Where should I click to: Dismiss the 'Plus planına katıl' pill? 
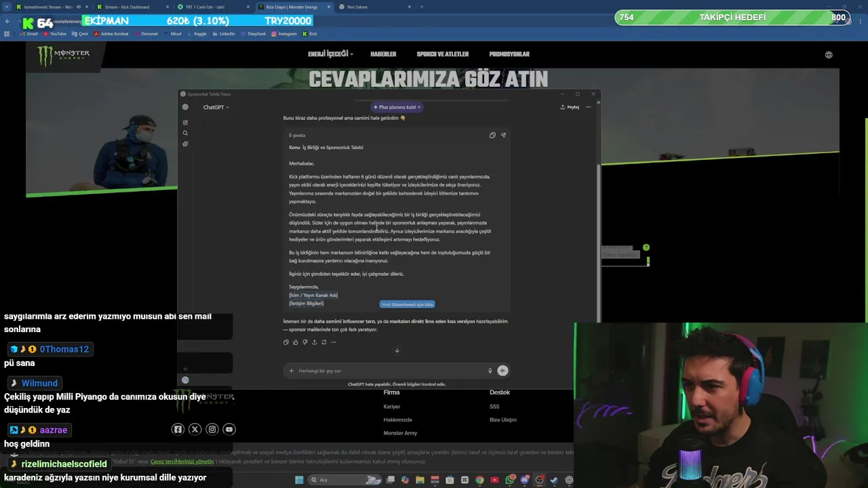click(419, 107)
